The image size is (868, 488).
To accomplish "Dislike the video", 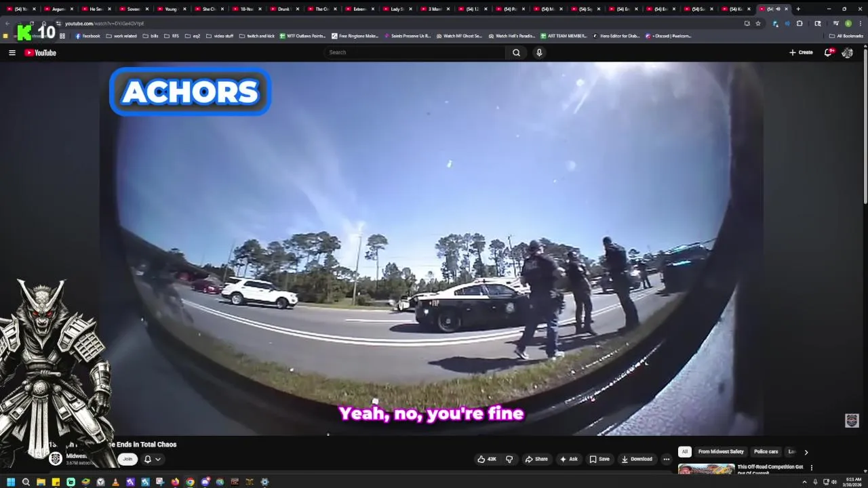I will click(x=509, y=459).
